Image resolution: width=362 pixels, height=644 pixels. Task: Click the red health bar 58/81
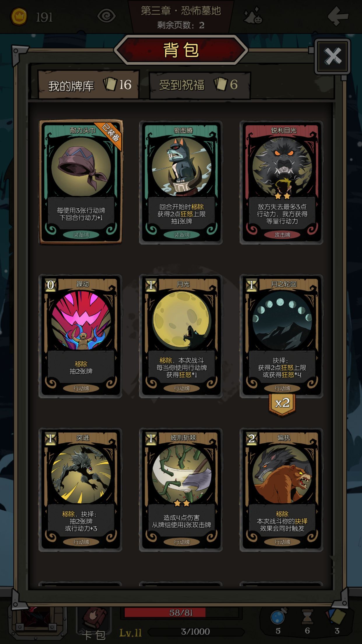point(181,612)
